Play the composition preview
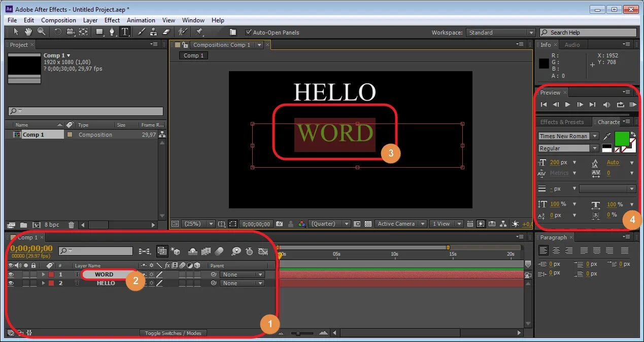This screenshot has height=342, width=644. pyautogui.click(x=568, y=104)
